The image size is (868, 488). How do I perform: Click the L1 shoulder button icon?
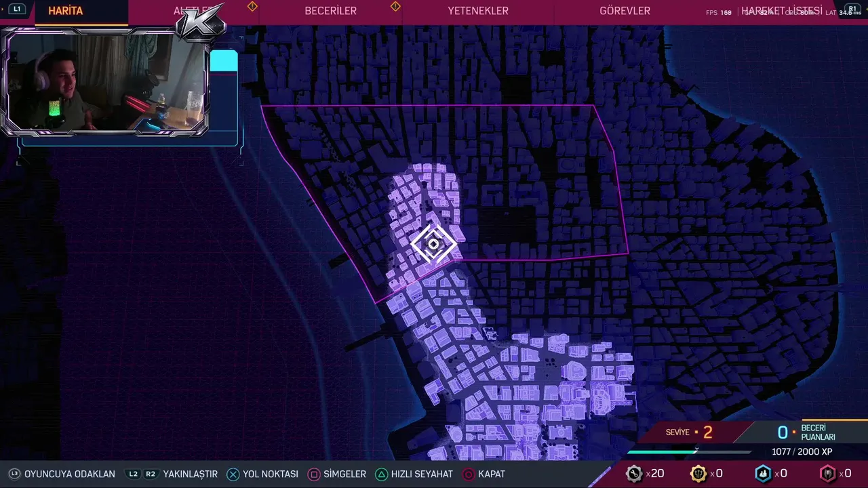pos(17,9)
